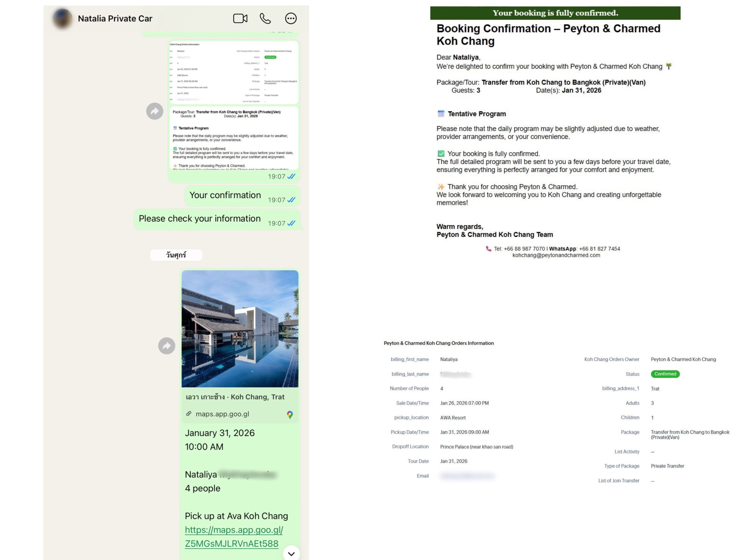747x560 pixels.
Task: Select the 'Your confirmation' message bubble
Action: pos(225,195)
